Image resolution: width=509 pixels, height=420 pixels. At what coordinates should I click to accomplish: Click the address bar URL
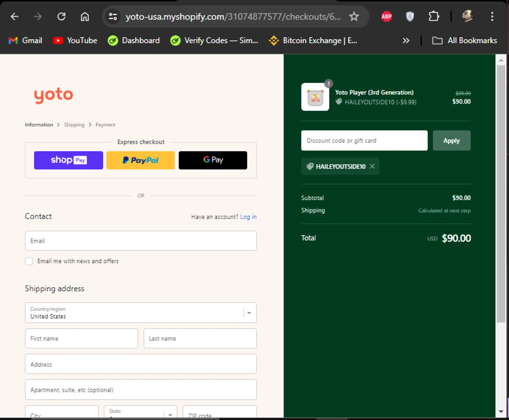tap(233, 16)
